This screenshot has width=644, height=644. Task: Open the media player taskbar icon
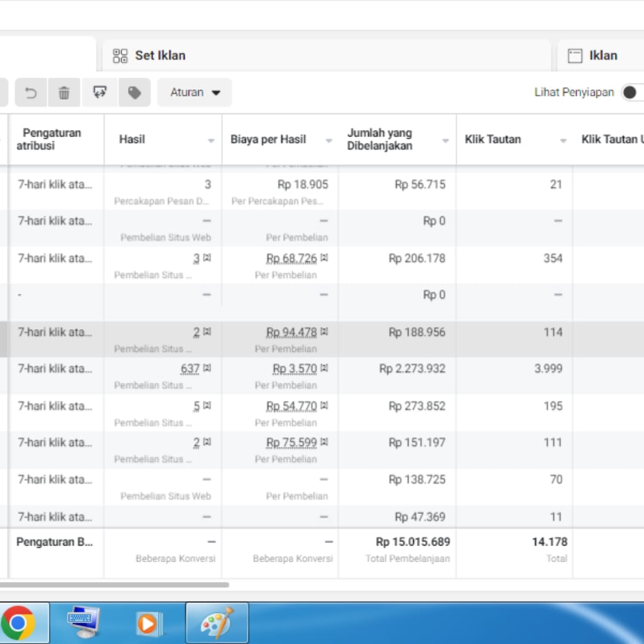pos(148,624)
